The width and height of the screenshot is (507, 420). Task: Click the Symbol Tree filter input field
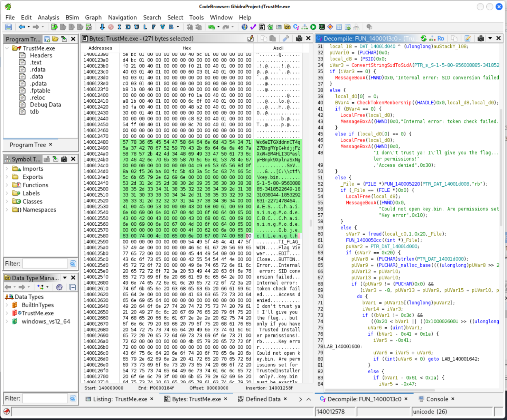point(45,263)
